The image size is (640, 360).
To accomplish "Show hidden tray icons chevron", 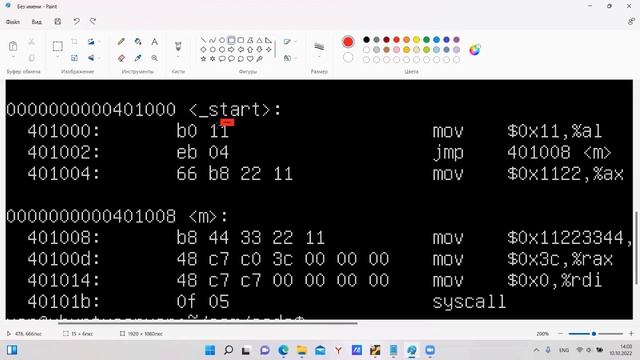I will coord(536,350).
